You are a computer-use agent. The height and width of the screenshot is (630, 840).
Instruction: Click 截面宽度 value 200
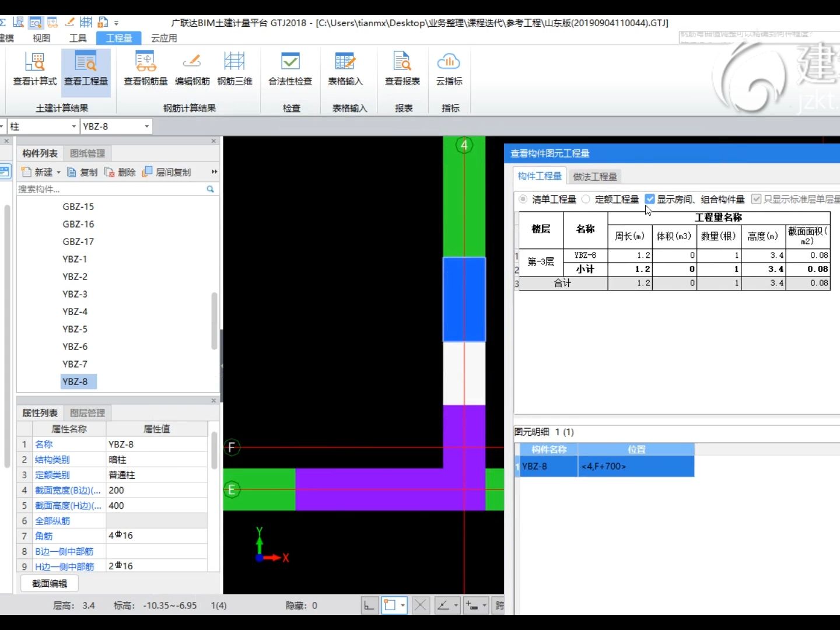[156, 491]
